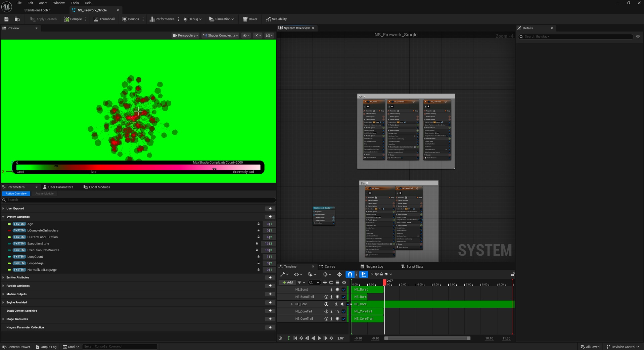Open the Baker tool
The height and width of the screenshot is (350, 644).
coord(250,19)
